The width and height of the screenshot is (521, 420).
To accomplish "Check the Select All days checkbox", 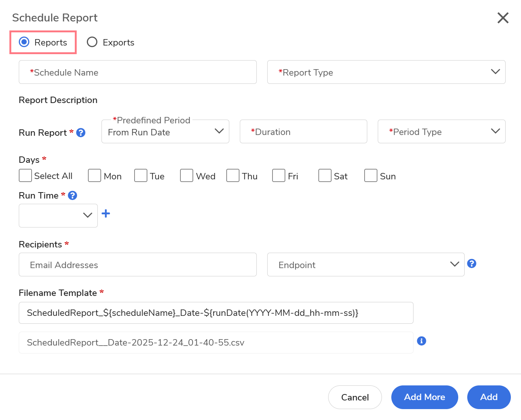I will 26,176.
